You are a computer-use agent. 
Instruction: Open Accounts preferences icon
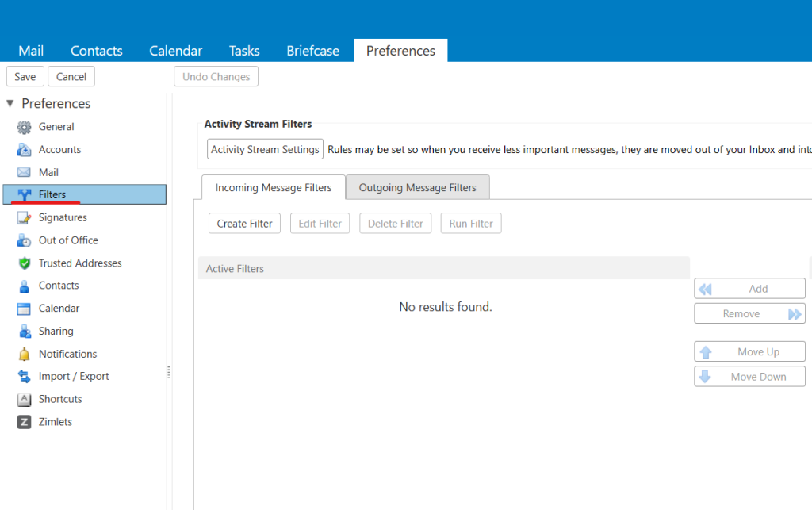click(x=25, y=150)
